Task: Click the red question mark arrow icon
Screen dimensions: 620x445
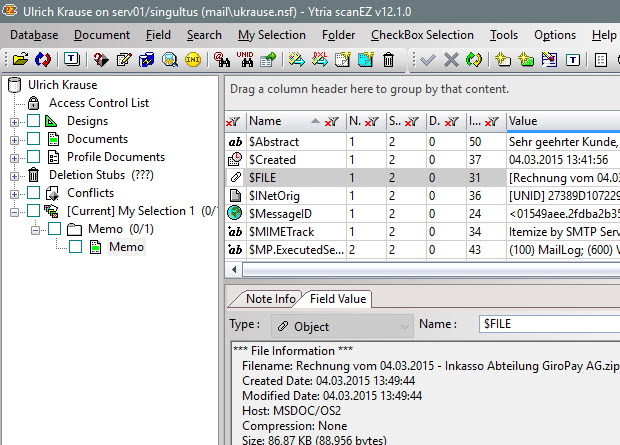Action: tap(101, 60)
